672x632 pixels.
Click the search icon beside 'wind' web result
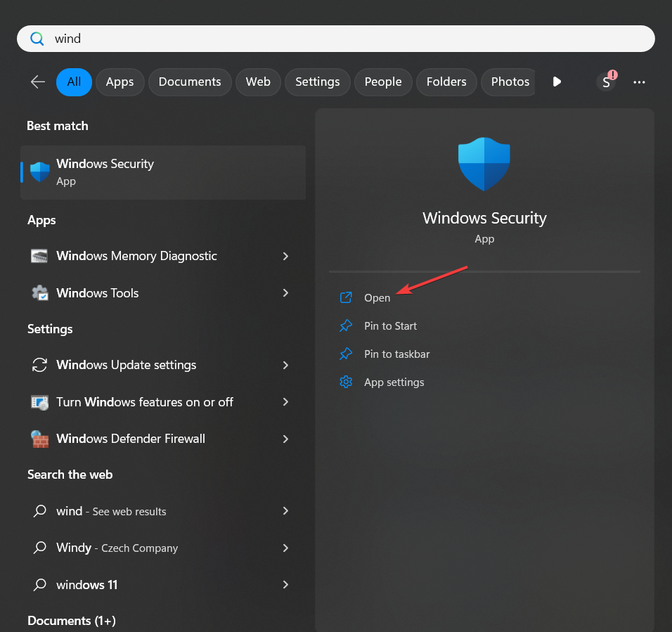point(40,511)
